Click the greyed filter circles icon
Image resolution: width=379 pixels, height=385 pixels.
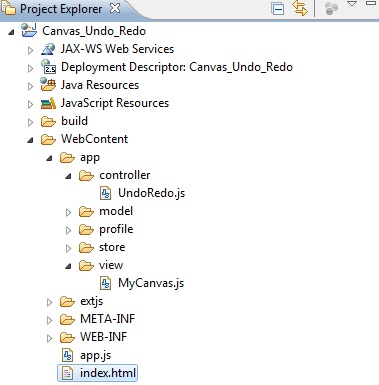tap(331, 9)
